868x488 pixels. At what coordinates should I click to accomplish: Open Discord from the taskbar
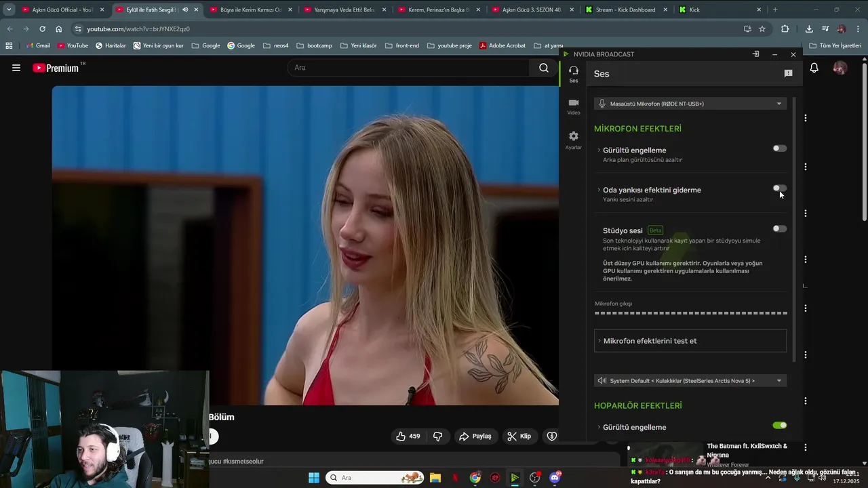tap(555, 478)
